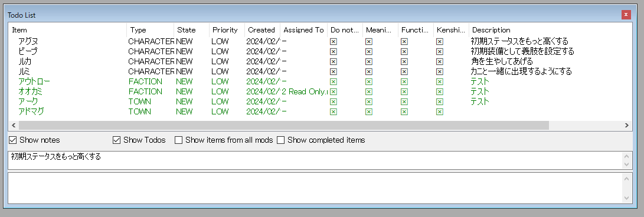Toggle the 'Meani...' box in the アグヌ row
The image size is (644, 217).
[x=369, y=41]
